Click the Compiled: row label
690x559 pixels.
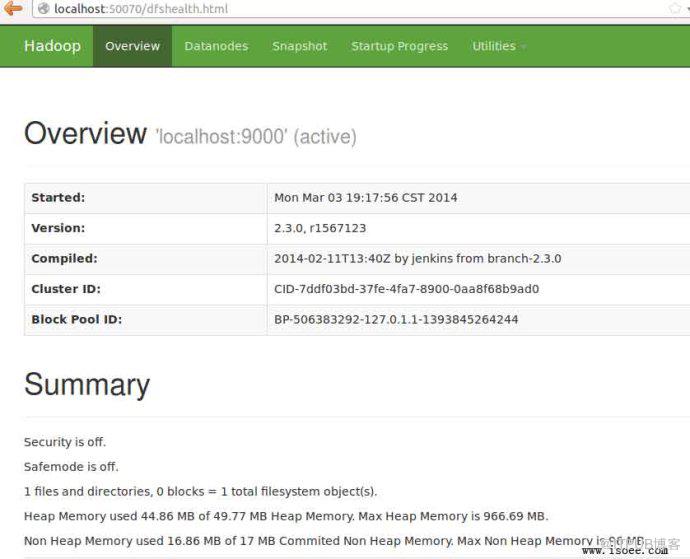[65, 258]
